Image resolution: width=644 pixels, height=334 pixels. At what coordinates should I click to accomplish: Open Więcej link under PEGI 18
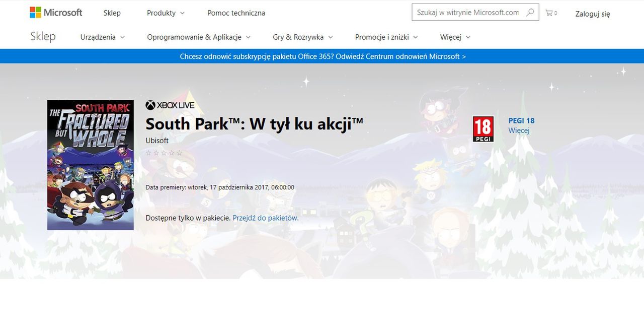[519, 130]
